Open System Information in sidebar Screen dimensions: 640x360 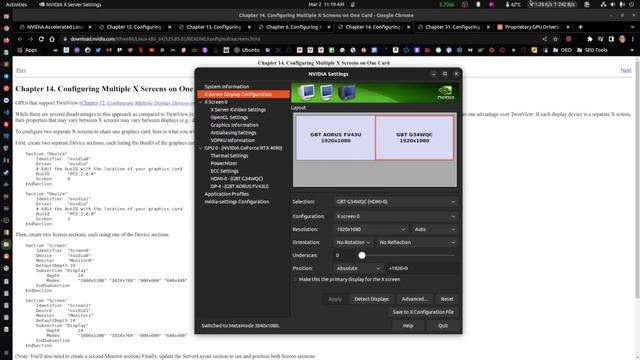pyautogui.click(x=227, y=87)
